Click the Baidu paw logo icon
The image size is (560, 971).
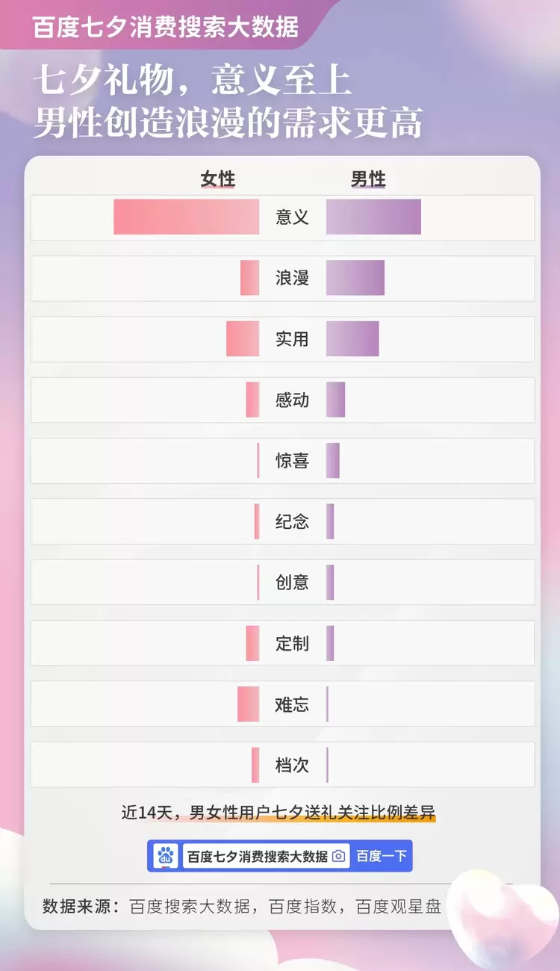pos(166,856)
